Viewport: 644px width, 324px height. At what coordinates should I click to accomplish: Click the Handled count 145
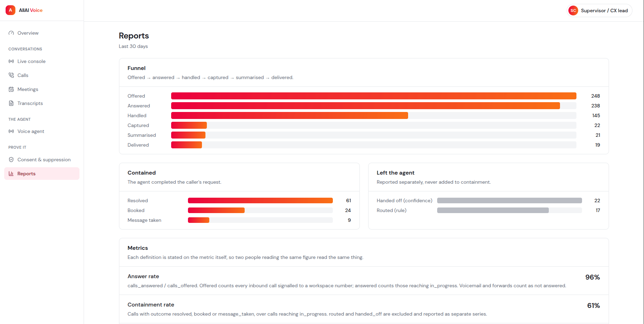click(x=596, y=115)
